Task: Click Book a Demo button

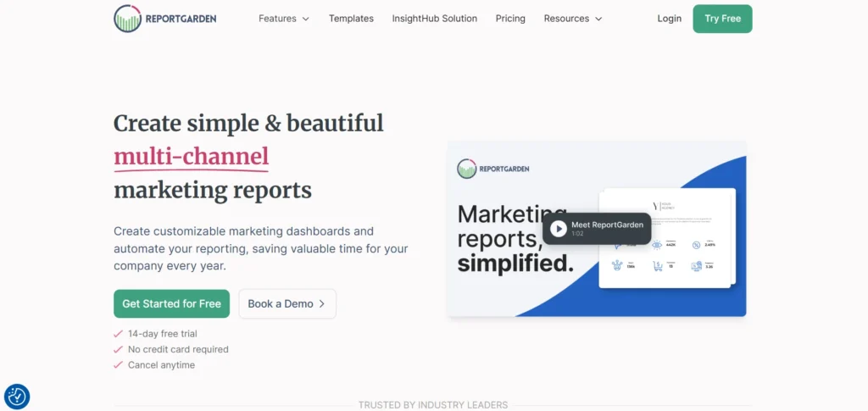Action: click(287, 303)
